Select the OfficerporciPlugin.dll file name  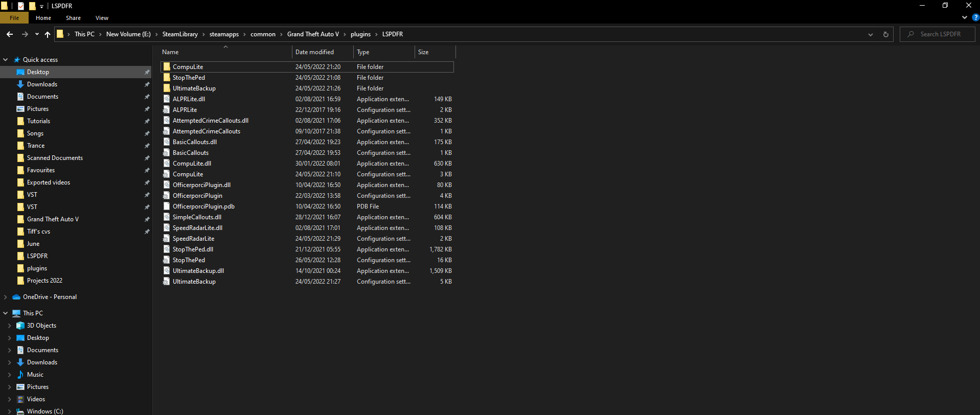(x=201, y=185)
